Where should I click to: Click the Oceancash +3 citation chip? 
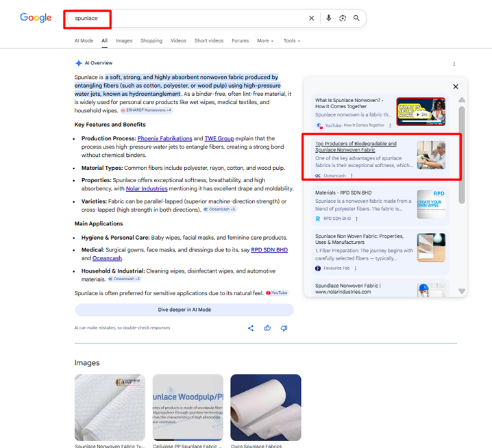point(124,279)
